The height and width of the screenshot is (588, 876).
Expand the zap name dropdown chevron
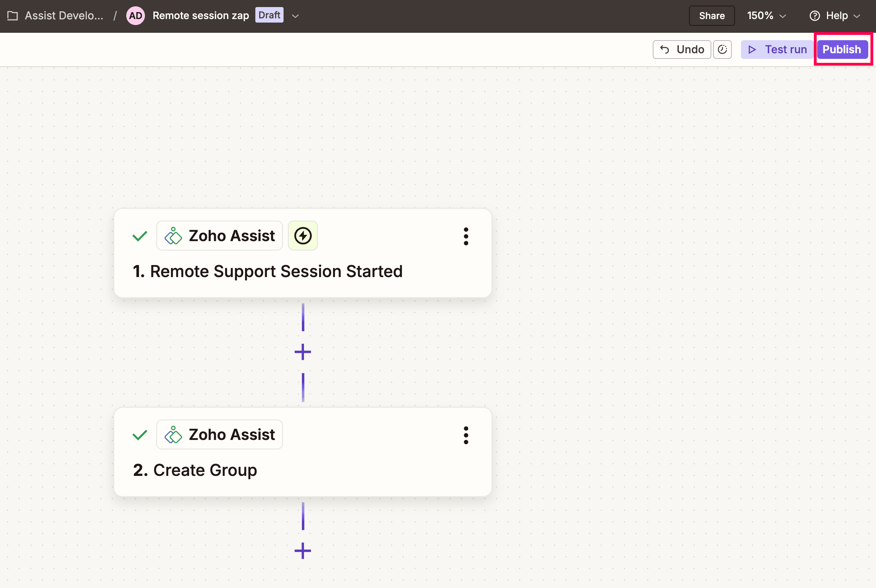(x=295, y=16)
